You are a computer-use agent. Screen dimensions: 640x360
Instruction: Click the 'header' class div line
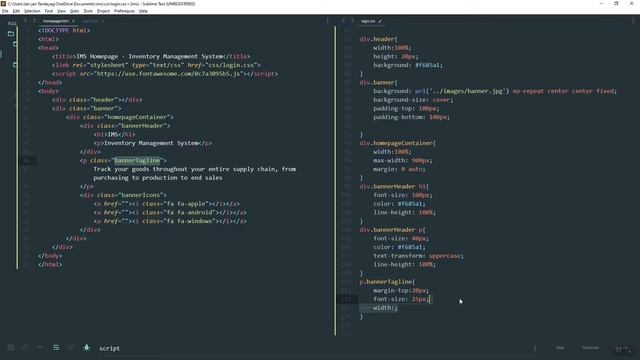pos(97,100)
